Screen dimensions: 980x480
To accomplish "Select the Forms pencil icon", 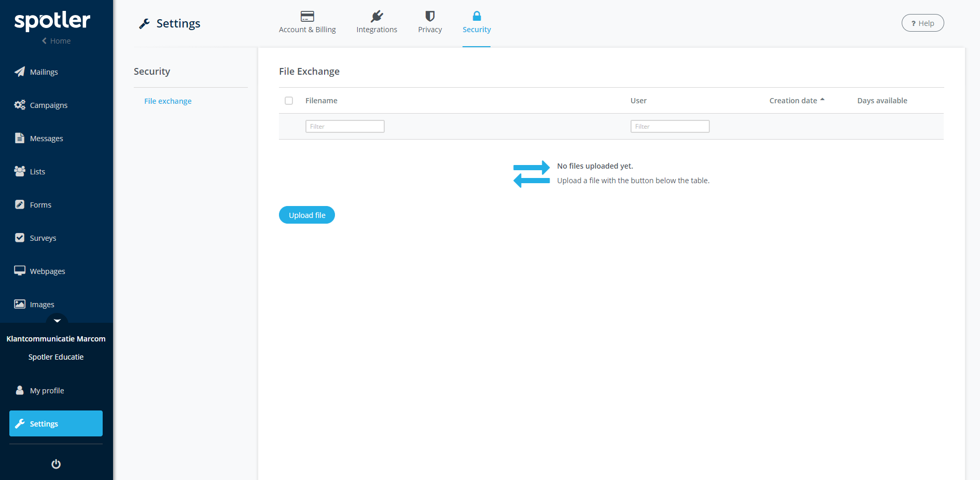I will point(20,204).
